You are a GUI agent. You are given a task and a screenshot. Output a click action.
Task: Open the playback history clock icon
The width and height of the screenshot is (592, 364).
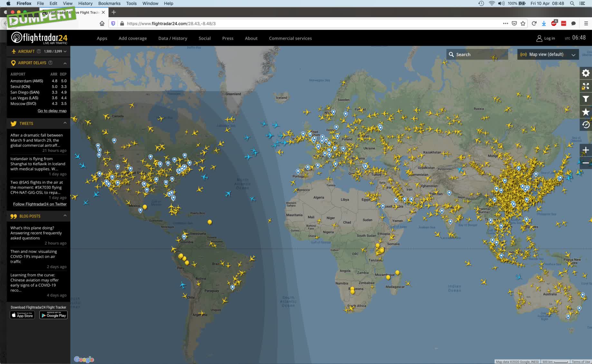(x=586, y=125)
